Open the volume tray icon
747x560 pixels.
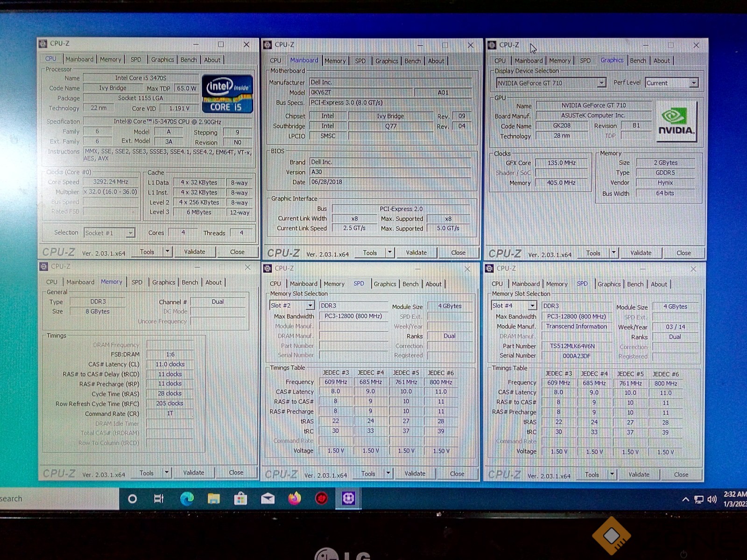click(x=712, y=499)
